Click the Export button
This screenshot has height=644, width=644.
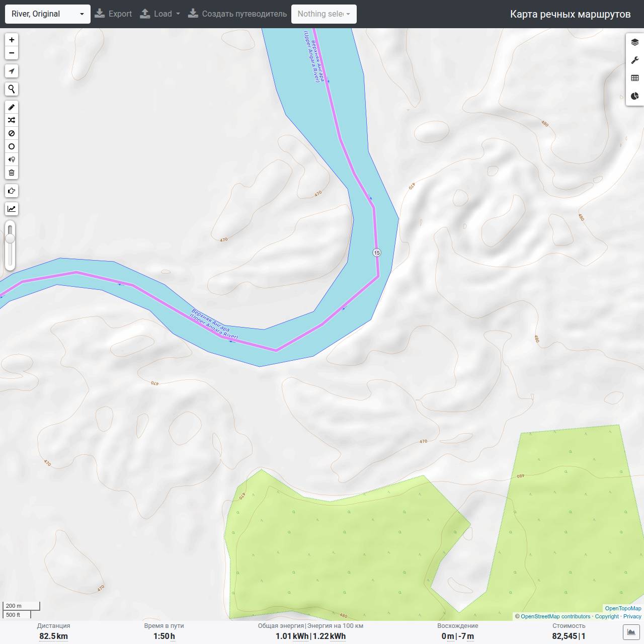[113, 14]
